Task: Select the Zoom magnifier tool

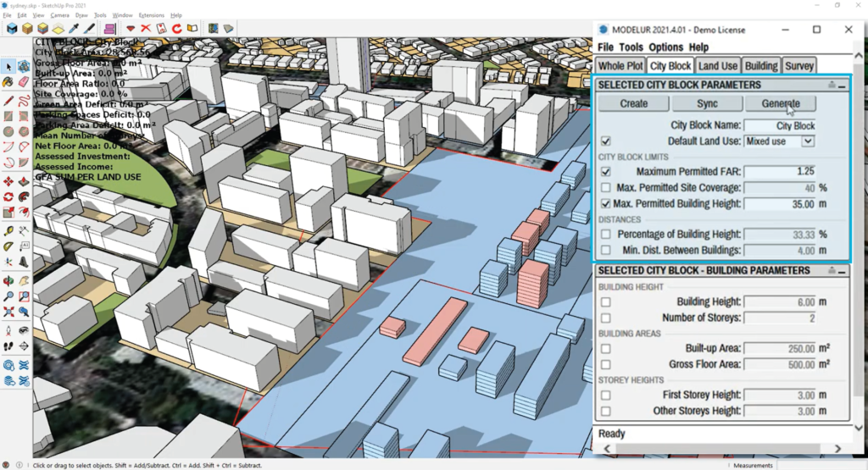Action: pyautogui.click(x=8, y=296)
